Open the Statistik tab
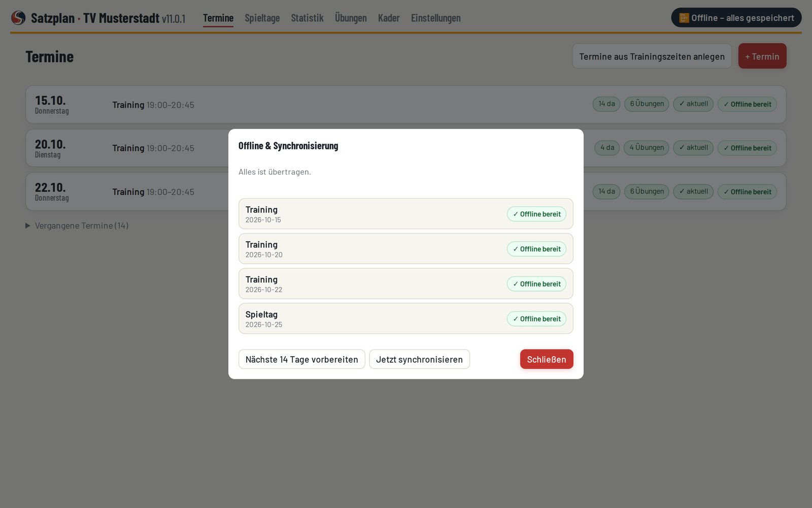This screenshot has width=812, height=508. tap(307, 18)
